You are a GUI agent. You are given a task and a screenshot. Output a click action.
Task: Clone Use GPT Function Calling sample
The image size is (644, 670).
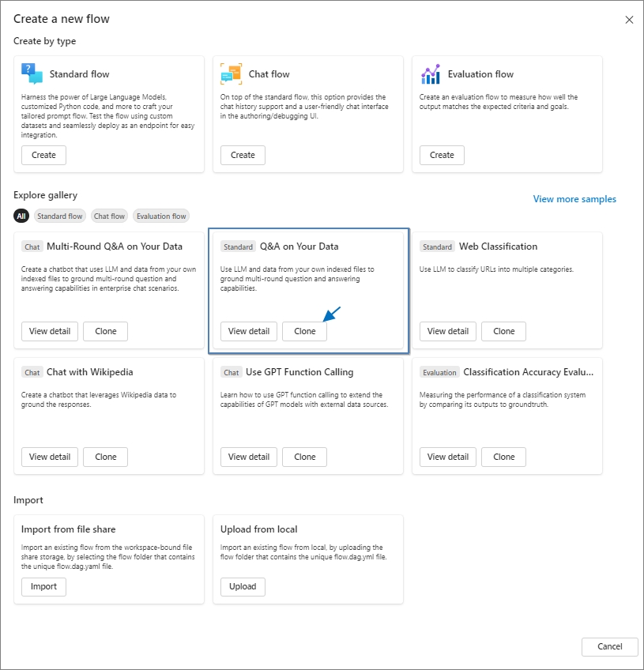tap(305, 457)
